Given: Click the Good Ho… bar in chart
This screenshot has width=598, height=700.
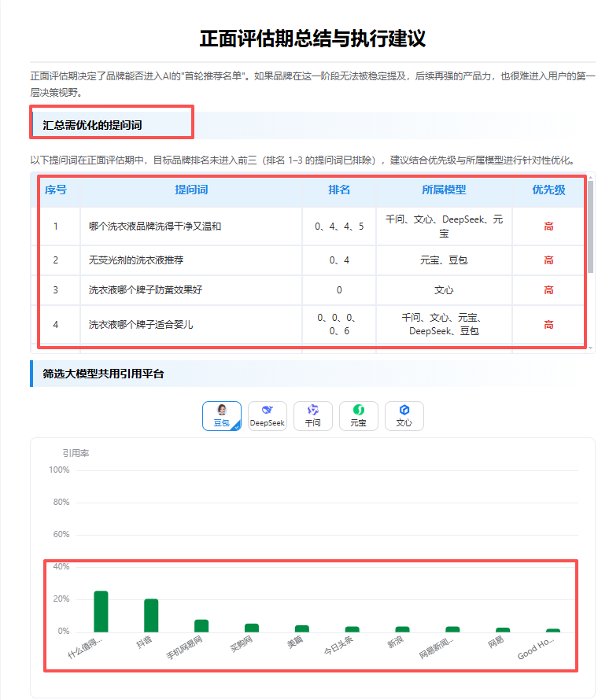Looking at the screenshot, I should pyautogui.click(x=553, y=630).
